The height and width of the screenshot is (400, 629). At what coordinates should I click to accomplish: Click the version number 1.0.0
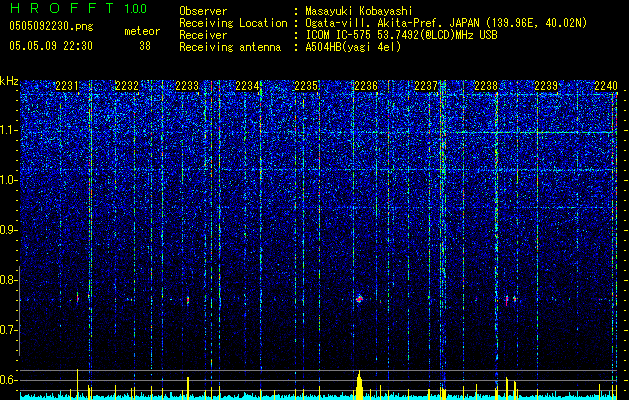point(135,9)
